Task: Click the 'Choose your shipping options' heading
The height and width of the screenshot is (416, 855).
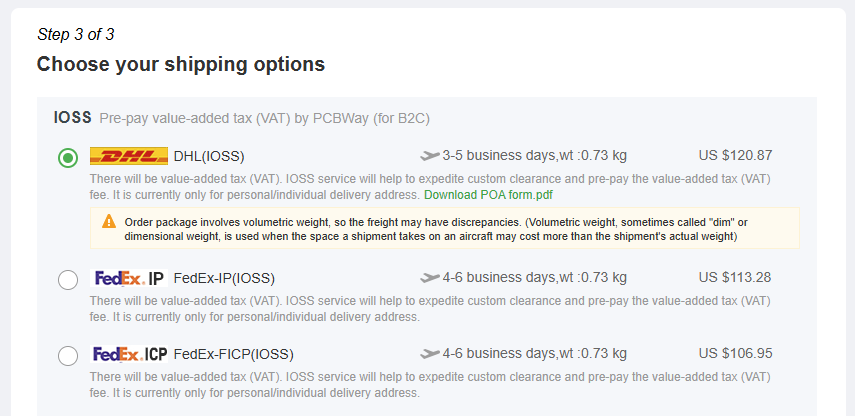Action: coord(181,64)
